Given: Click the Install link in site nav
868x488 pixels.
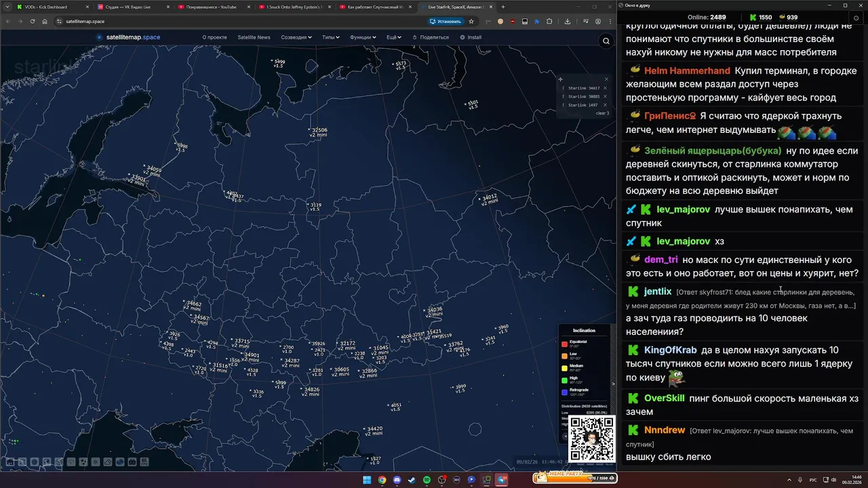Looking at the screenshot, I should pyautogui.click(x=471, y=37).
